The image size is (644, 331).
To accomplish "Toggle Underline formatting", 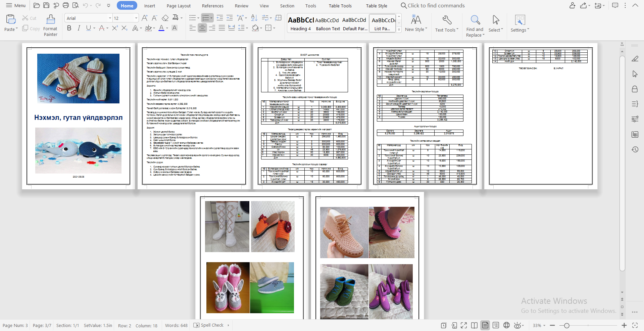I will tap(88, 28).
